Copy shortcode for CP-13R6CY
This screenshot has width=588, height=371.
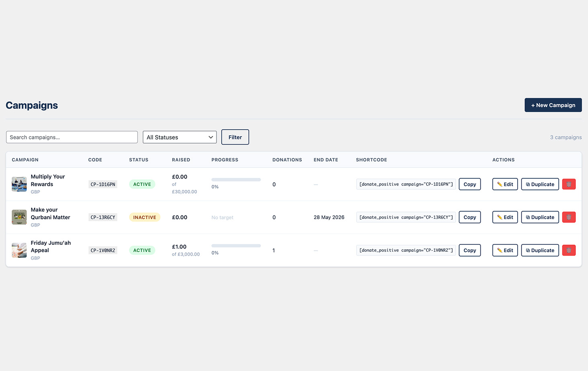point(470,217)
